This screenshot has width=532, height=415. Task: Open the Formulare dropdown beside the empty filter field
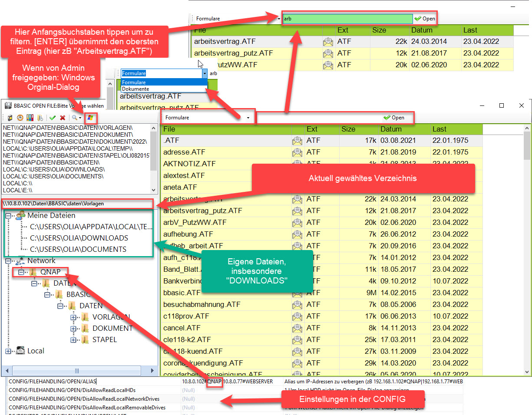pos(248,118)
